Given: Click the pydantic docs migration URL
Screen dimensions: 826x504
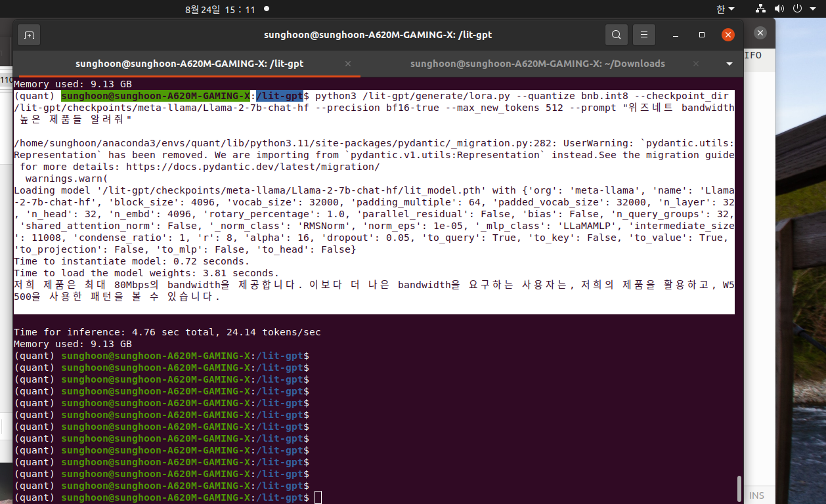Looking at the screenshot, I should click(253, 167).
